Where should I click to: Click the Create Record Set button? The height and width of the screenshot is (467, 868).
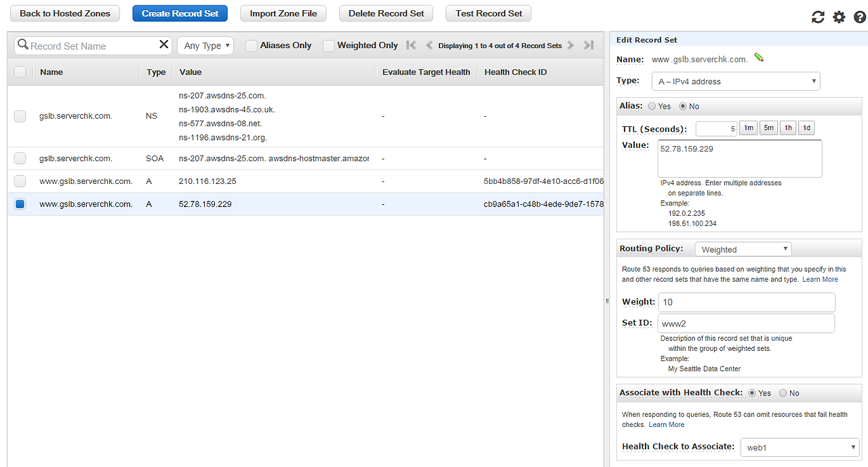point(180,14)
